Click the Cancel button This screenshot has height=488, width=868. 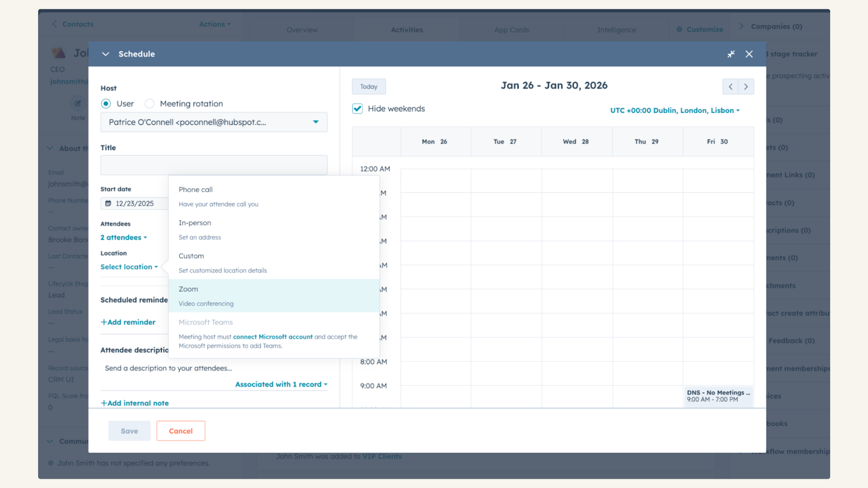click(180, 431)
